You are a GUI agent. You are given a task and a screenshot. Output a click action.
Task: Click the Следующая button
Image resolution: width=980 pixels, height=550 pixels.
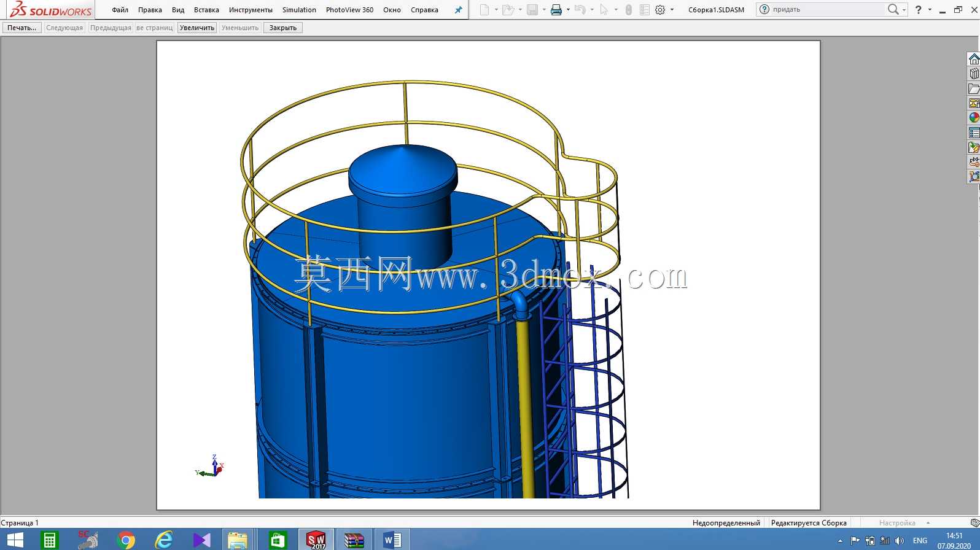64,28
